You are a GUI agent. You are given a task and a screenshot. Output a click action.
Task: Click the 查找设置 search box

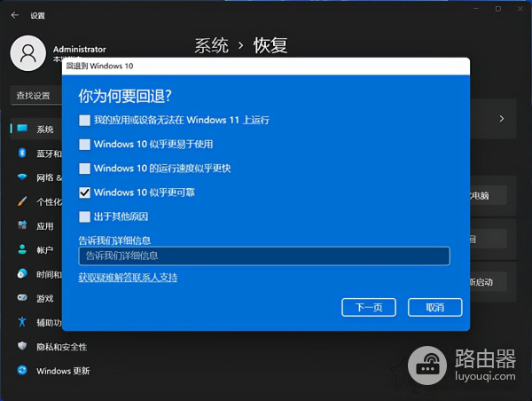[36, 96]
